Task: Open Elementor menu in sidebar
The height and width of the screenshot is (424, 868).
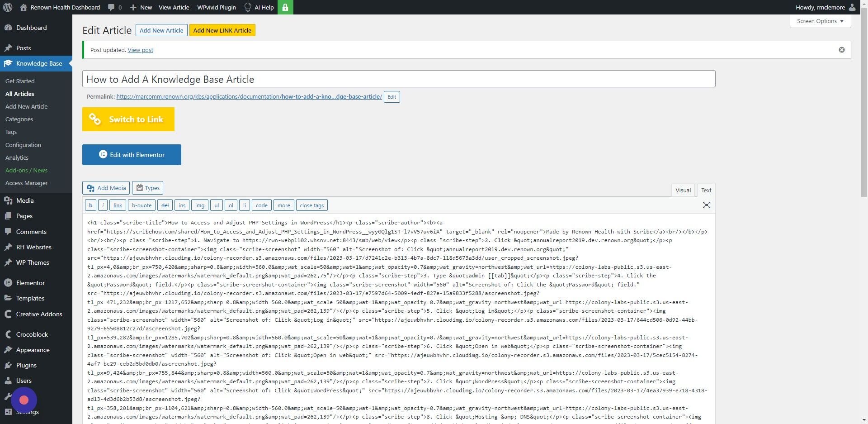Action: click(36, 283)
